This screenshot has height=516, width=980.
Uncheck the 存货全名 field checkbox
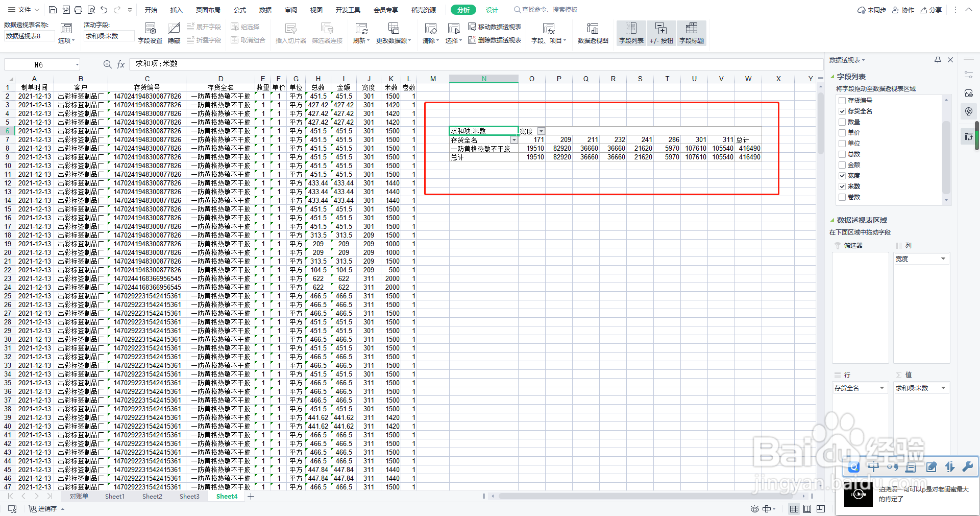[842, 111]
